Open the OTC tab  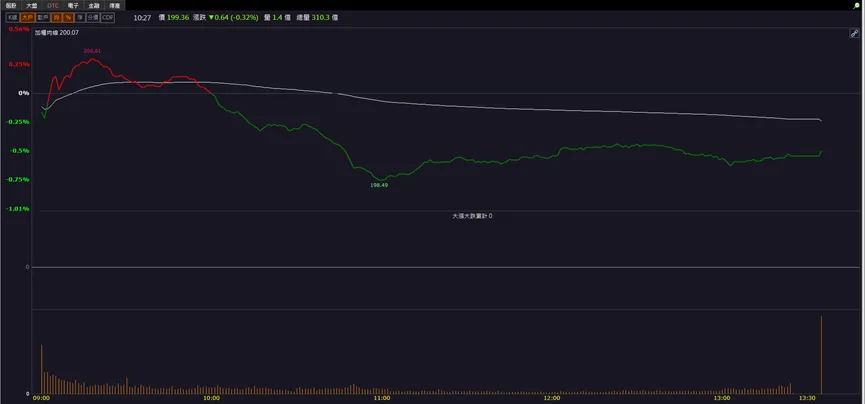[x=52, y=6]
